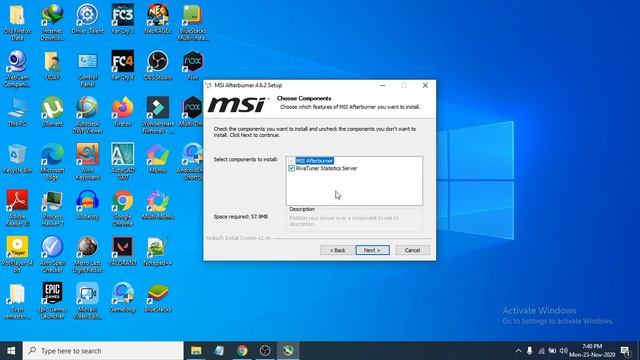Switch to Chrome on the taskbar
This screenshot has height=360, width=640.
click(242, 351)
